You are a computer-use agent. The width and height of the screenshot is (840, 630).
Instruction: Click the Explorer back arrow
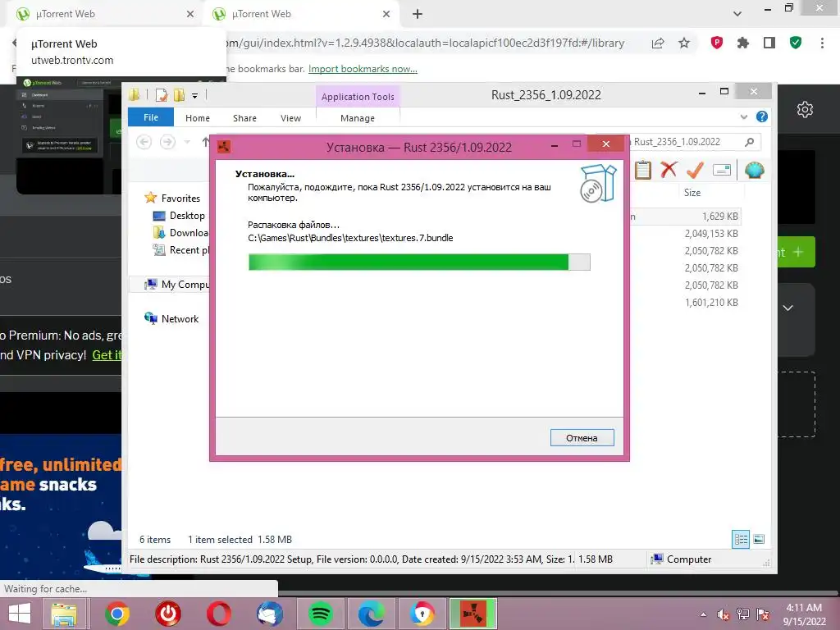(x=144, y=142)
